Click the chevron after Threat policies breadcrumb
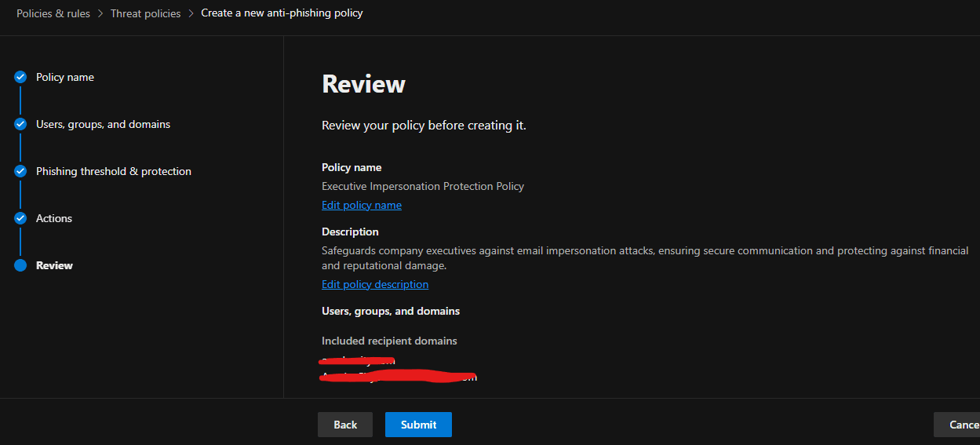 (x=191, y=13)
